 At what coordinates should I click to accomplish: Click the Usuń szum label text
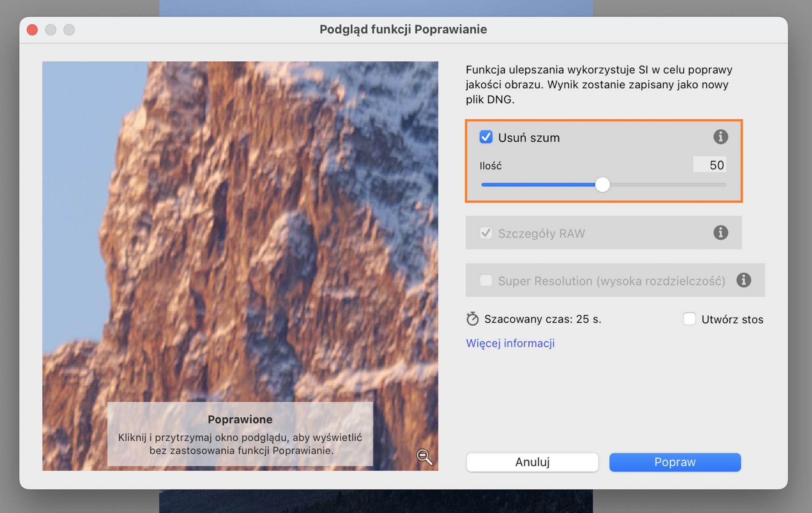529,138
